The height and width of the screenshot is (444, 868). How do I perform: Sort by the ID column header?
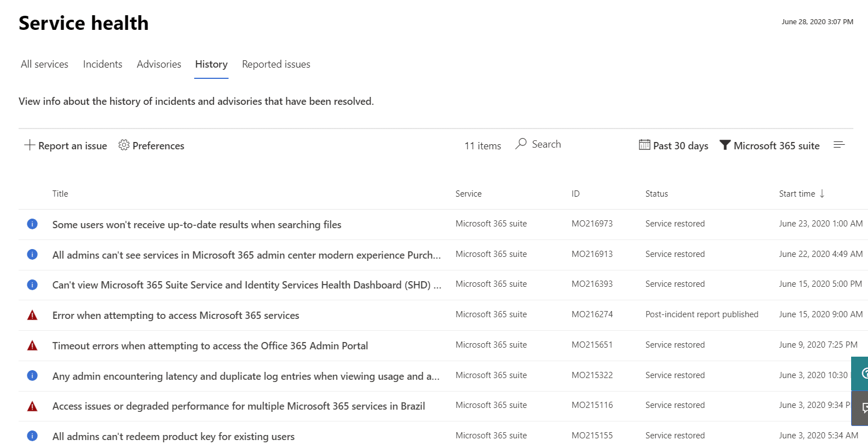click(x=575, y=193)
